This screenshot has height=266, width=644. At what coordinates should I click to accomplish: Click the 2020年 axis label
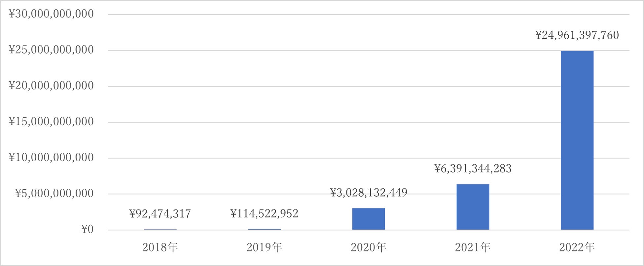(368, 247)
